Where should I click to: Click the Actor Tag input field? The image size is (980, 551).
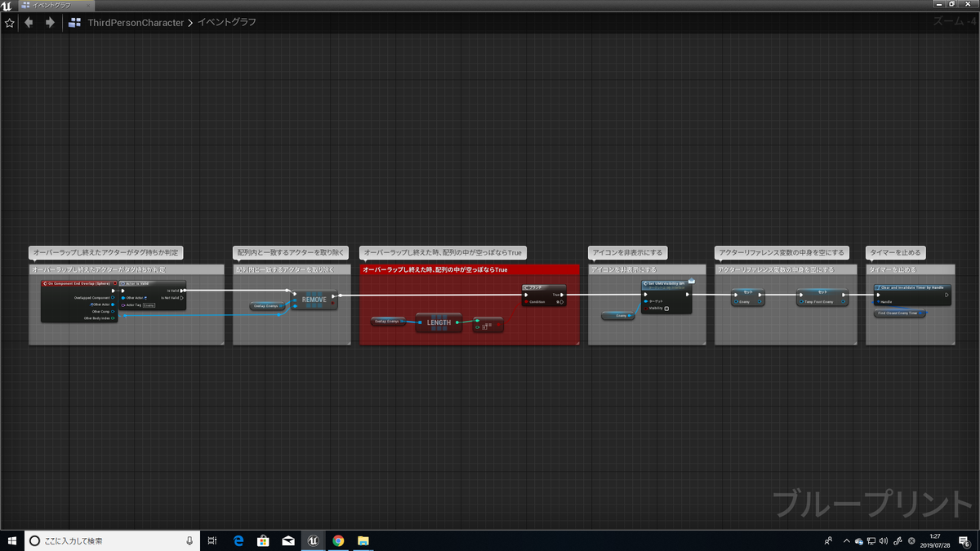point(149,305)
